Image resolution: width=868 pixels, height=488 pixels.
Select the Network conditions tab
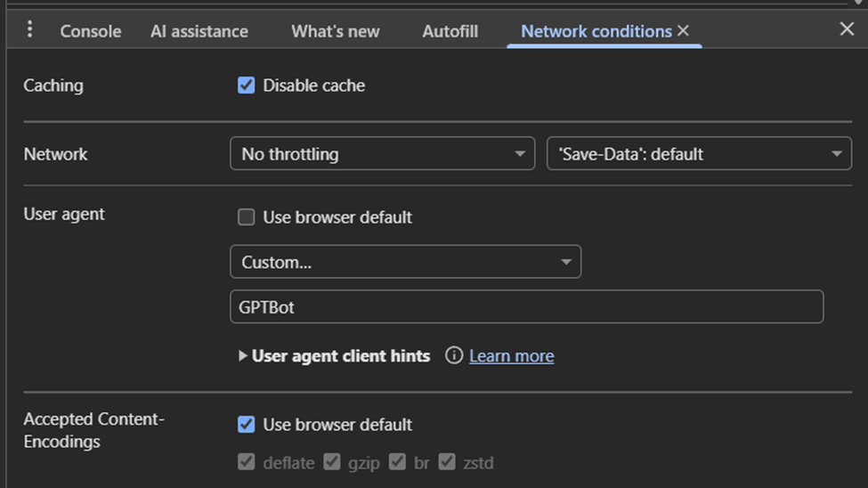596,31
